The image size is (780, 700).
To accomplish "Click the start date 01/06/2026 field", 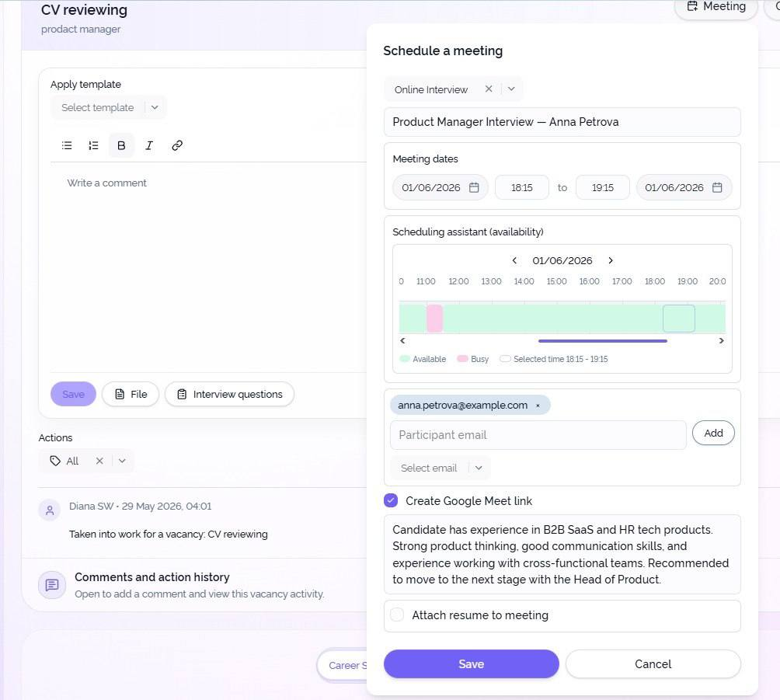I will [x=440, y=187].
